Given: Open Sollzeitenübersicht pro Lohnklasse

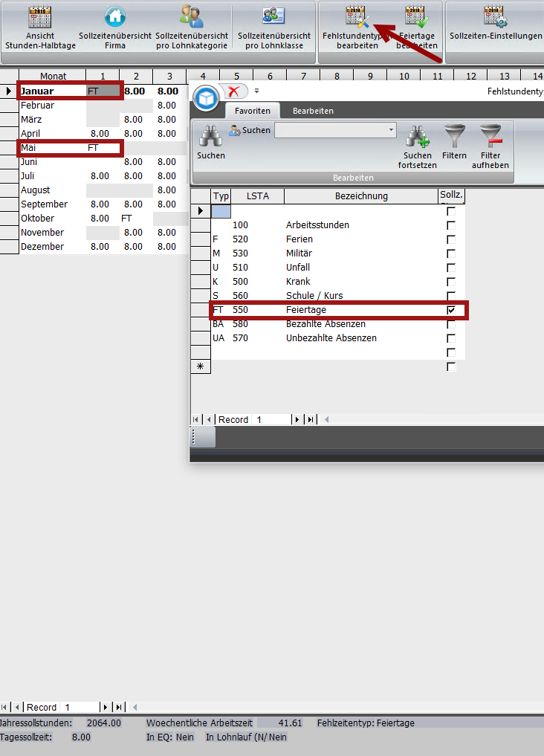Looking at the screenshot, I should tap(273, 30).
